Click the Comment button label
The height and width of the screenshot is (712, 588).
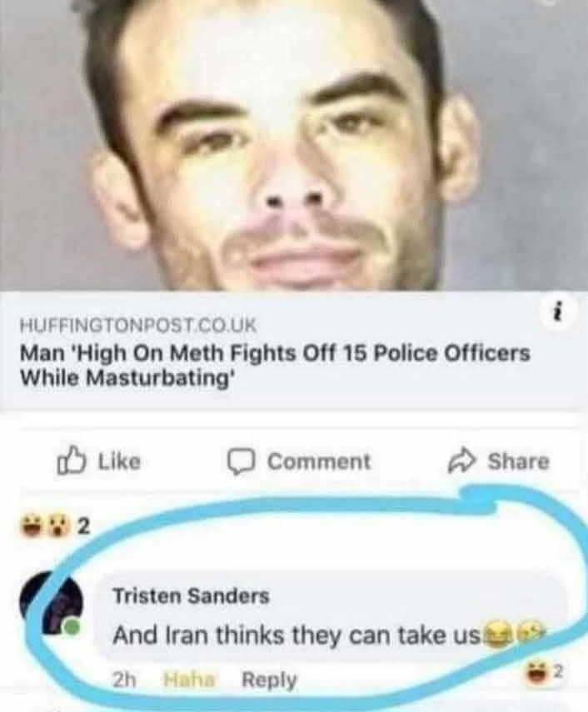319,461
